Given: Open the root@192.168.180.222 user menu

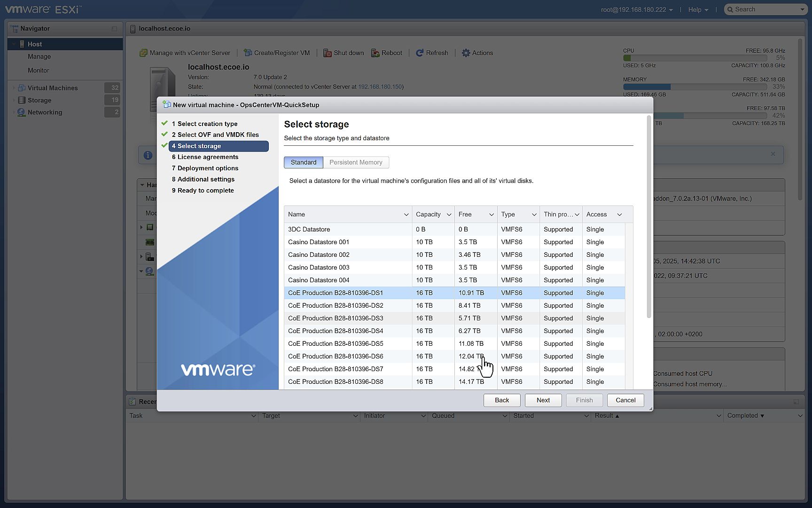Looking at the screenshot, I should [x=637, y=9].
